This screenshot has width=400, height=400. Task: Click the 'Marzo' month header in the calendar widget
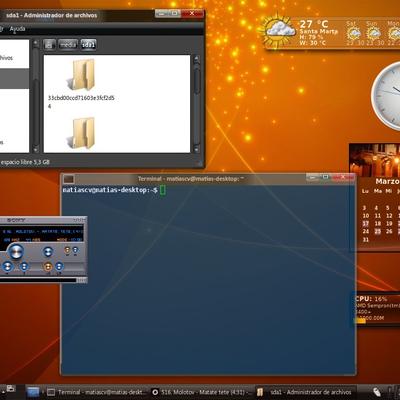(x=387, y=181)
